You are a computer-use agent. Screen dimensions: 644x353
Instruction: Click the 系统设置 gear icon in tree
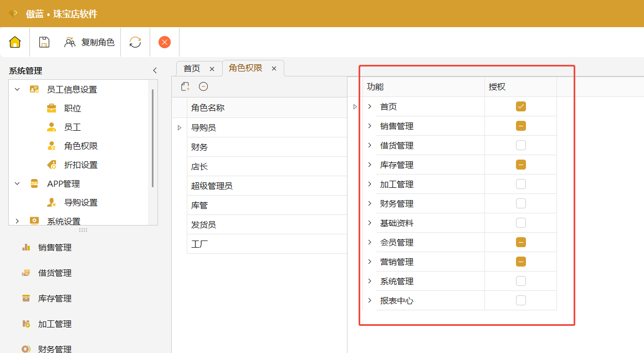(x=34, y=221)
